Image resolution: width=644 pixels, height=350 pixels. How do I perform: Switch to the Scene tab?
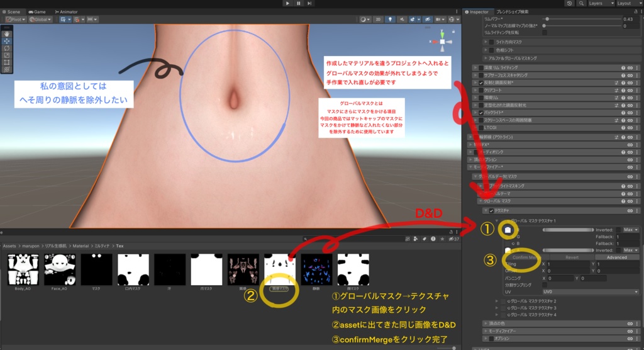click(x=11, y=12)
